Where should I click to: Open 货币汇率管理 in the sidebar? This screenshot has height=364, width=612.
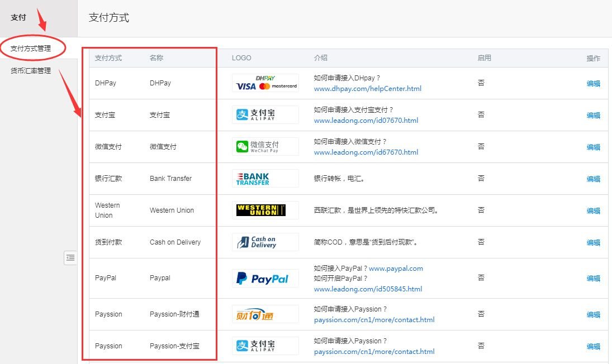[x=31, y=71]
